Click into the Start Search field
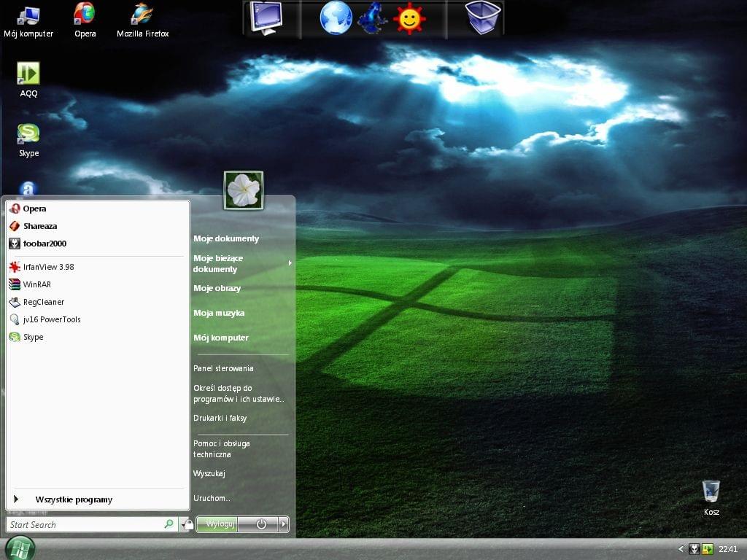The width and height of the screenshot is (747, 560). (84, 524)
